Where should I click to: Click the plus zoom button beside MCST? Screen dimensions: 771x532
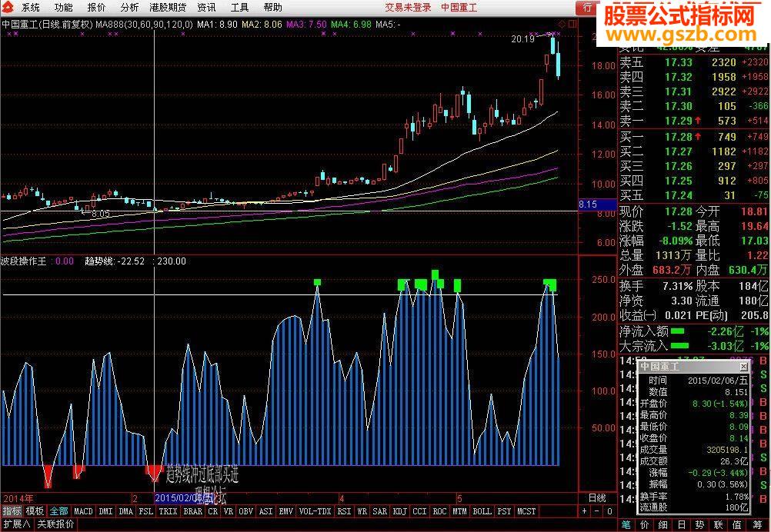(x=584, y=511)
